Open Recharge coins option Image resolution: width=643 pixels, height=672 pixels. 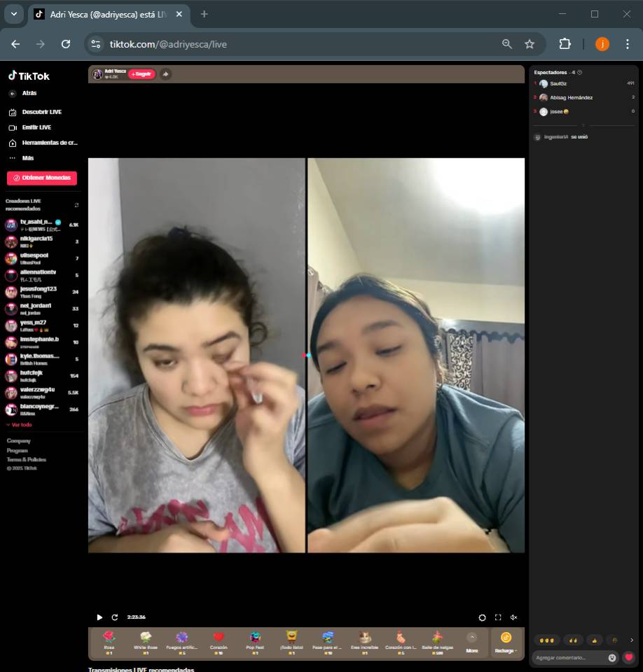506,643
